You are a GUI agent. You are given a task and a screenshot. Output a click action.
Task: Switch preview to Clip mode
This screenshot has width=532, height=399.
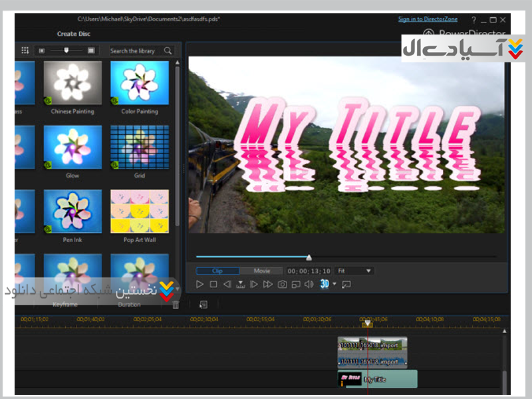click(217, 271)
